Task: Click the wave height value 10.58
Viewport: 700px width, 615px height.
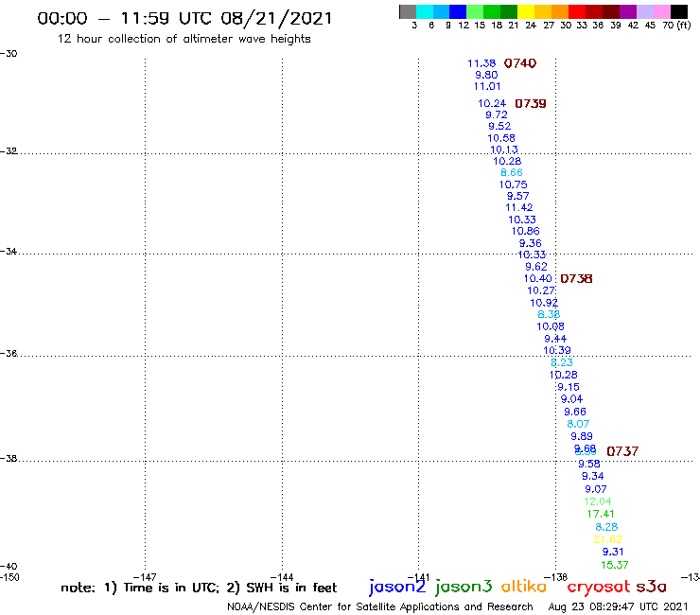Action: pyautogui.click(x=501, y=138)
